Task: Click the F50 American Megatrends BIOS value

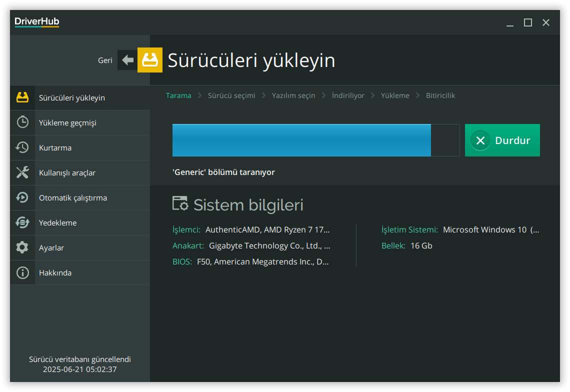Action: click(263, 262)
